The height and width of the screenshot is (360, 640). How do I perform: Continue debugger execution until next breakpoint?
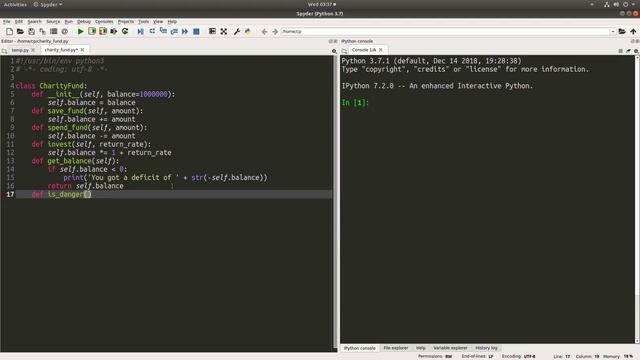[x=185, y=31]
